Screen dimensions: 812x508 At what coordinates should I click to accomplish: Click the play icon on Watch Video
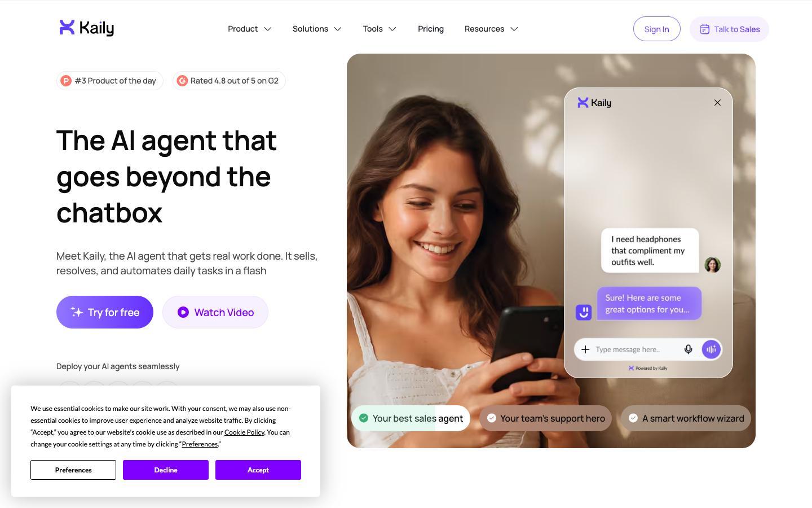tap(183, 312)
